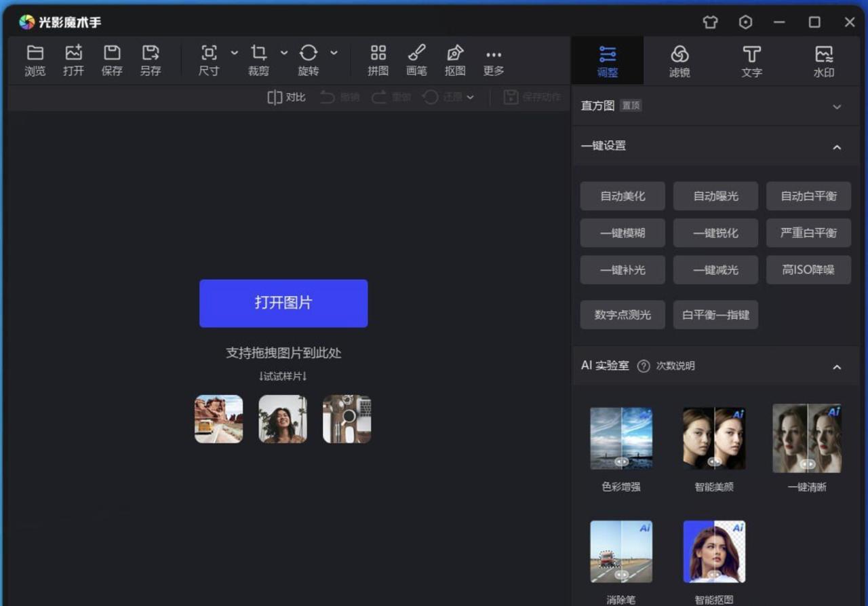
Task: Select the Brush (画笔) tool
Action: (416, 54)
